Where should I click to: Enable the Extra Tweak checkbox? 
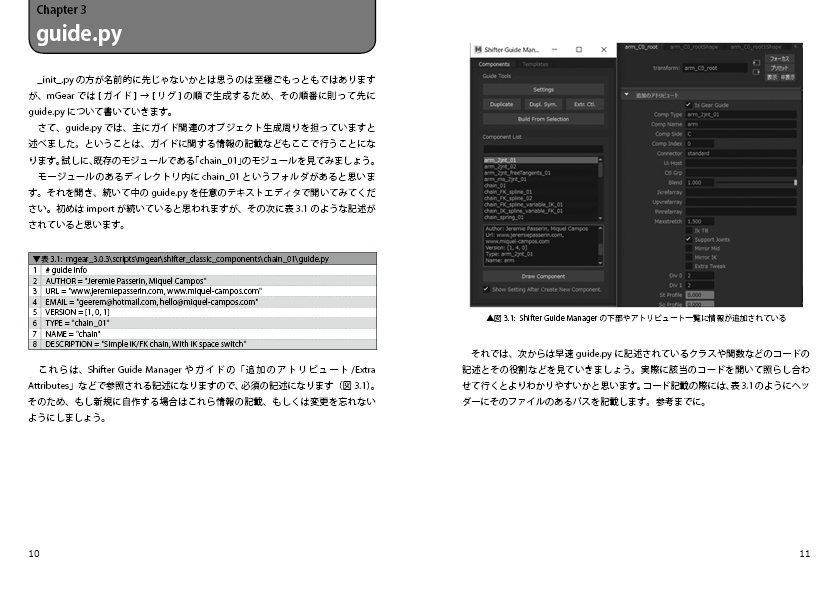[x=689, y=266]
